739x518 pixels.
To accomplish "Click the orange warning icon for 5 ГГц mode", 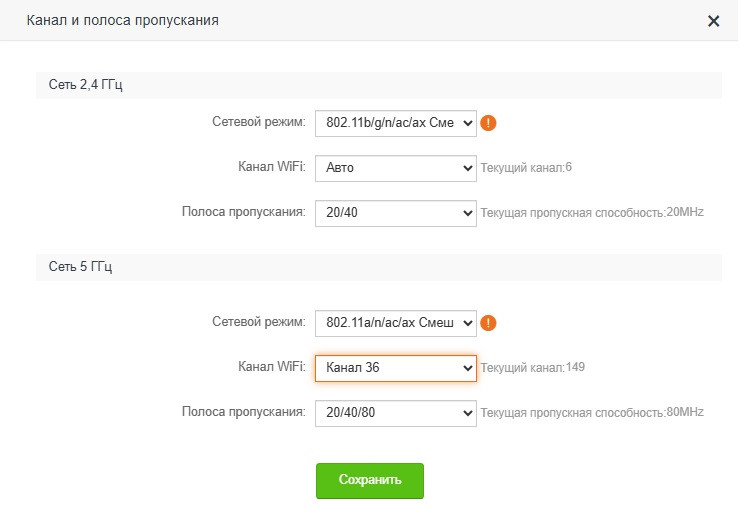I will [489, 323].
